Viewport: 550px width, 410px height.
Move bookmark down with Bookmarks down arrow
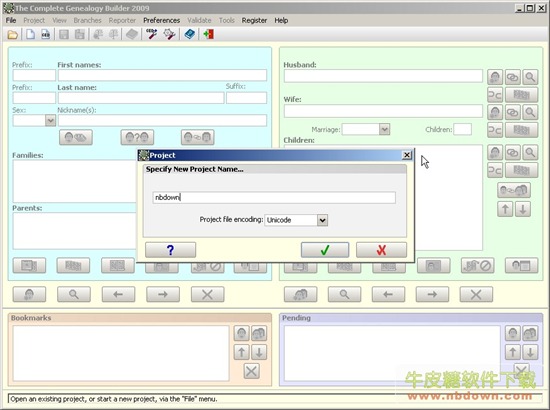point(259,352)
